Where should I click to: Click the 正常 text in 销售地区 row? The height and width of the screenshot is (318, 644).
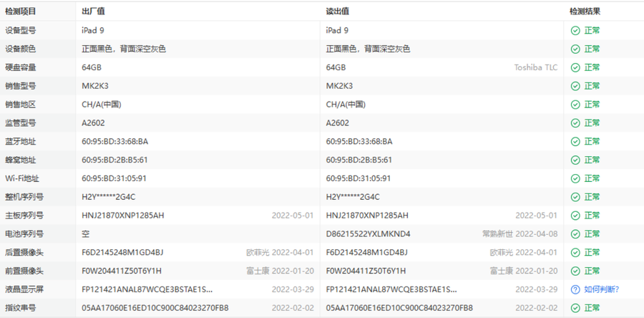point(592,105)
